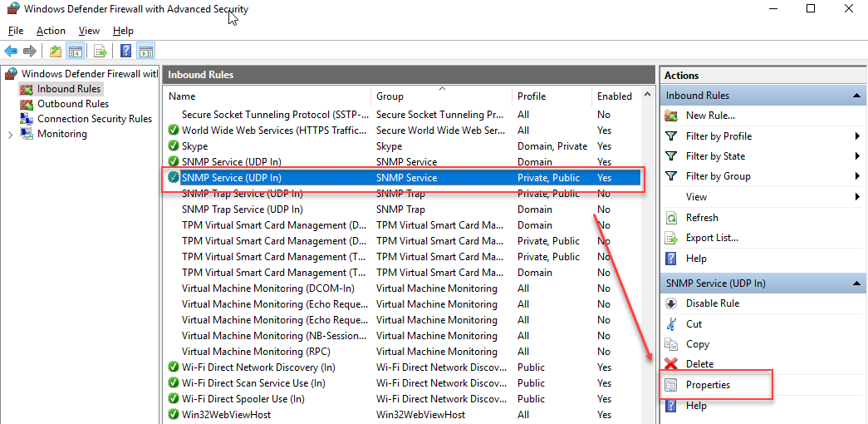Viewport: 868px width, 424px height.
Task: Copy the selected SNMP Service rule
Action: coord(697,344)
